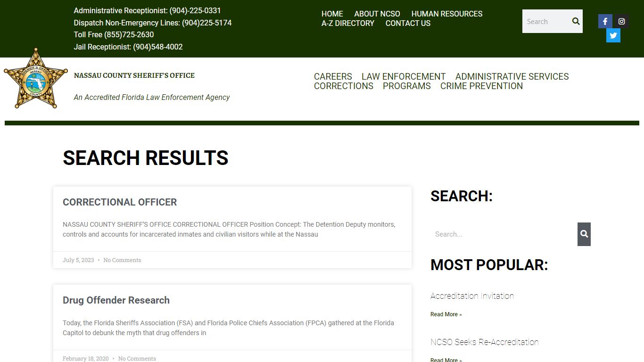The width and height of the screenshot is (644, 362).
Task: Open the PROGRAMS menu item
Action: click(x=407, y=86)
